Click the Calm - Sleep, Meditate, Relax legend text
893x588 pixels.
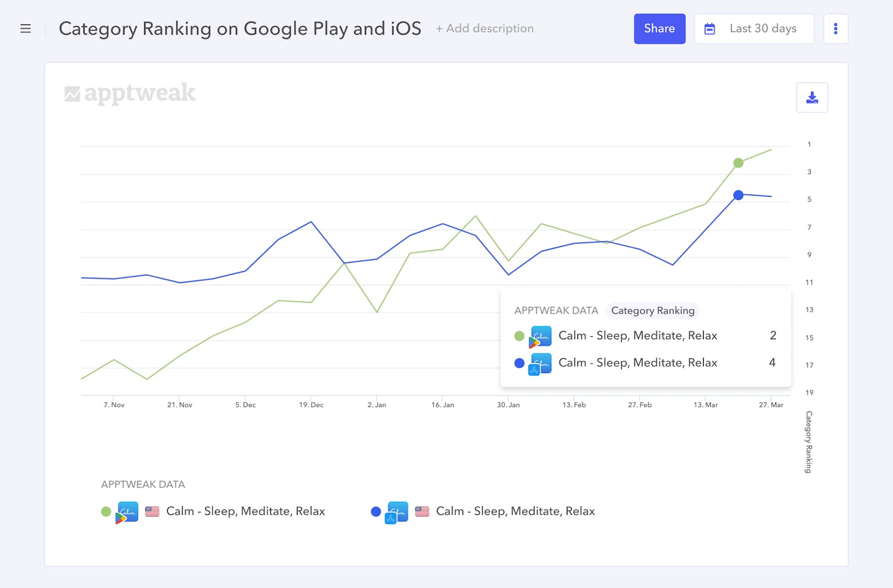point(245,511)
